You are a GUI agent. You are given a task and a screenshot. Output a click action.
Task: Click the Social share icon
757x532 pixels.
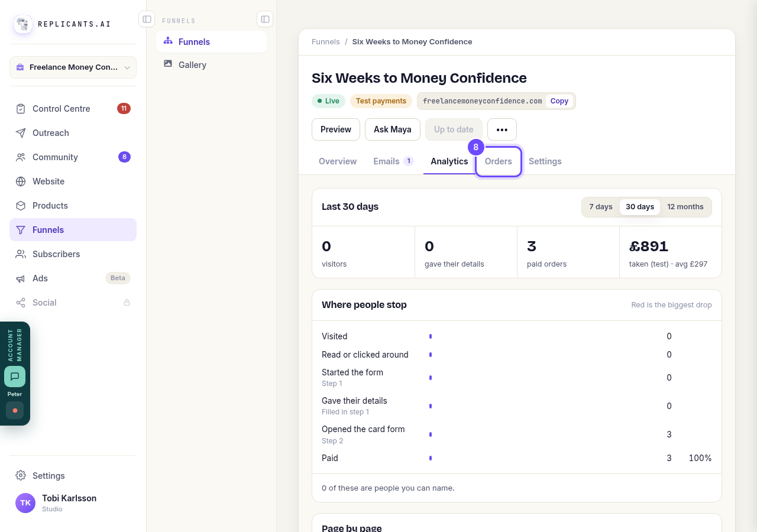point(21,303)
